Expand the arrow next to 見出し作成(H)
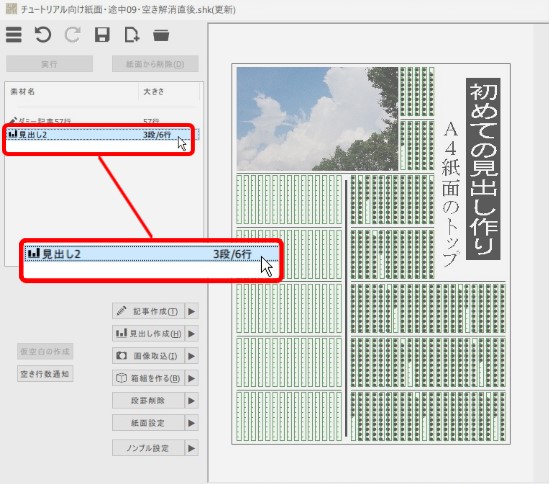 (192, 333)
